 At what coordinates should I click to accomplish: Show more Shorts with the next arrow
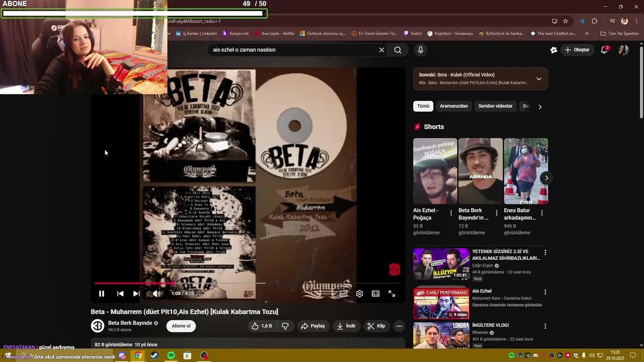(x=546, y=178)
